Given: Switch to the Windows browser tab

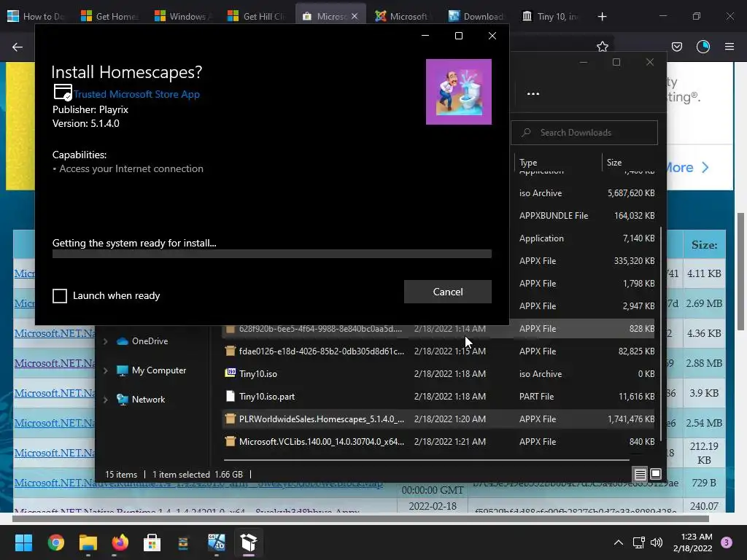Looking at the screenshot, I should pyautogui.click(x=183, y=16).
